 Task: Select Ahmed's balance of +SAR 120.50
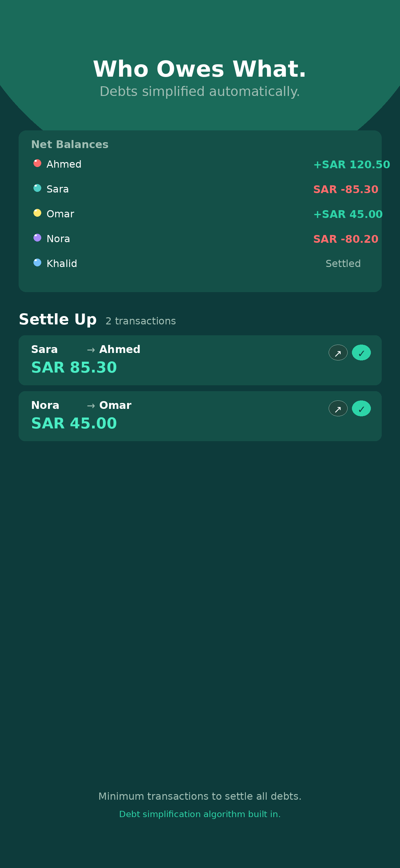point(351,165)
